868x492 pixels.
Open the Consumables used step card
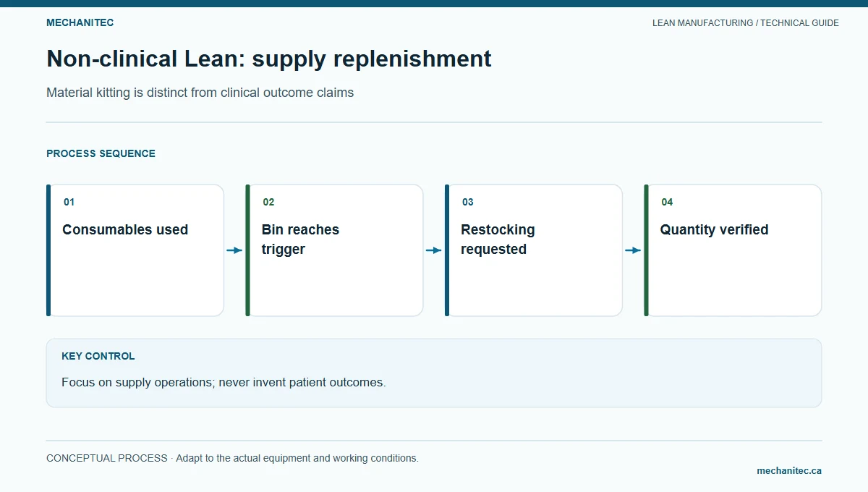135,250
